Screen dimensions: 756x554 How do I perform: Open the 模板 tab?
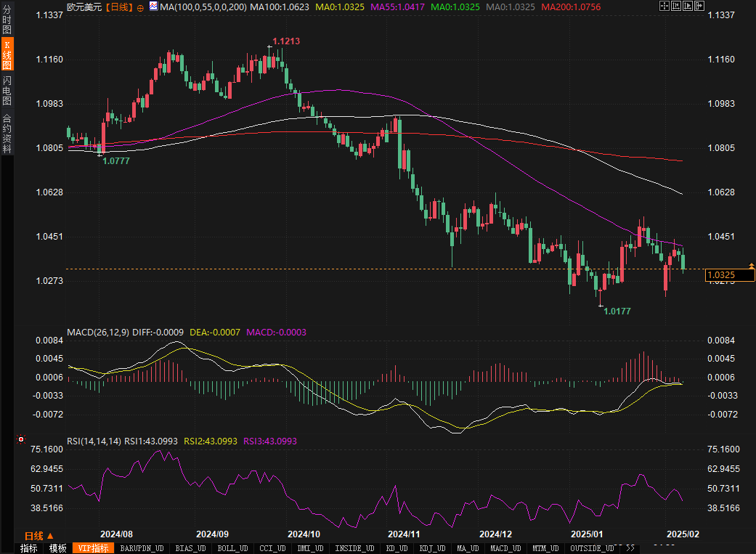57,548
